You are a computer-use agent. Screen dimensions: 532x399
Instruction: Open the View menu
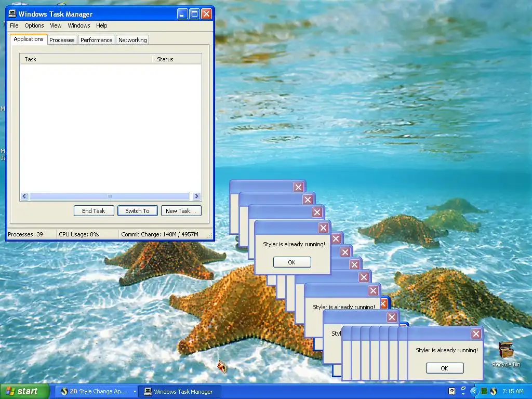click(x=56, y=25)
